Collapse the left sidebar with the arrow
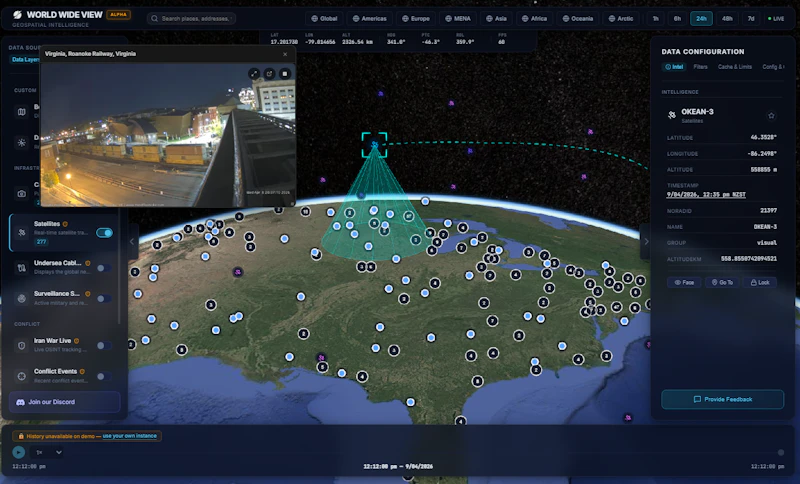Screen dimensions: 800x484 coord(132,241)
